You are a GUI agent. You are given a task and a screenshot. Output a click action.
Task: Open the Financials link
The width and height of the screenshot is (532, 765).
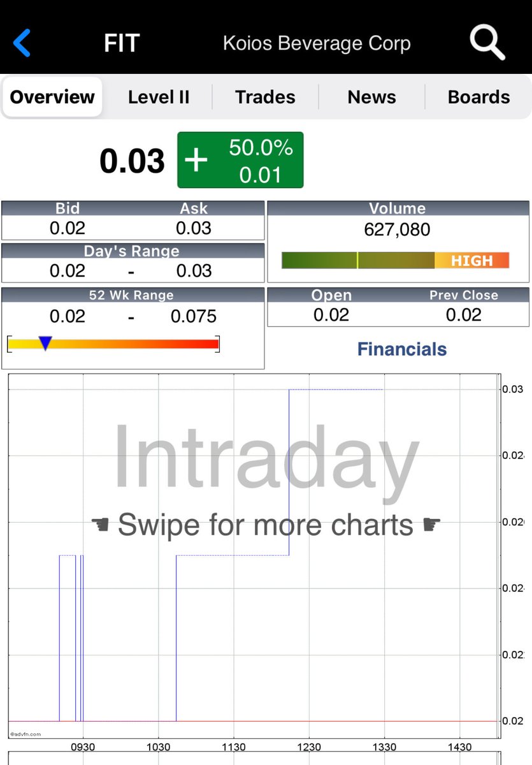(x=402, y=349)
